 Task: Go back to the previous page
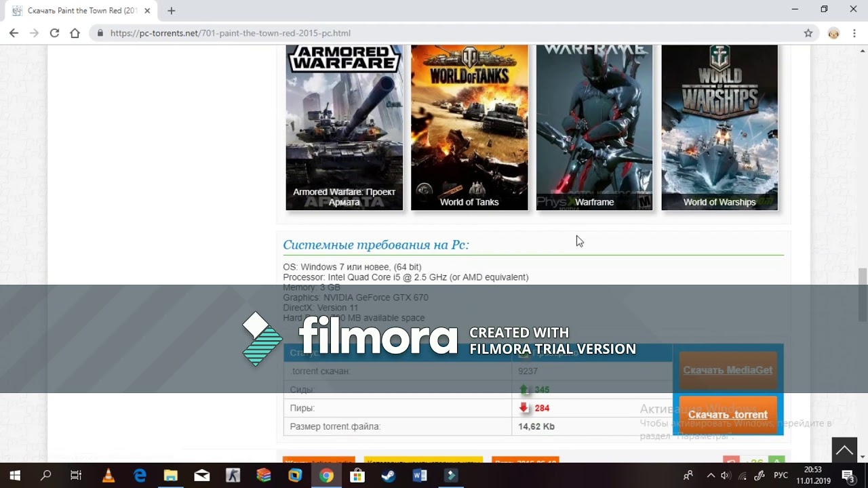click(x=14, y=33)
